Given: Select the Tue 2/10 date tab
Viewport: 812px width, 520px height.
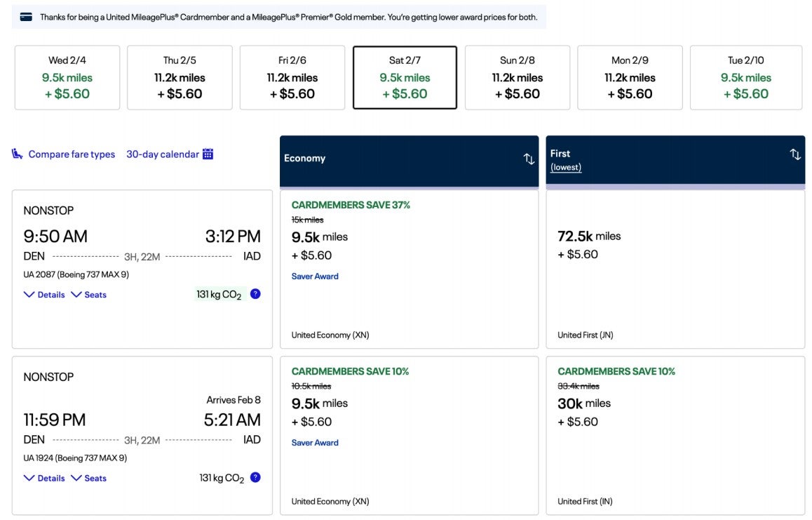Looking at the screenshot, I should tap(745, 77).
